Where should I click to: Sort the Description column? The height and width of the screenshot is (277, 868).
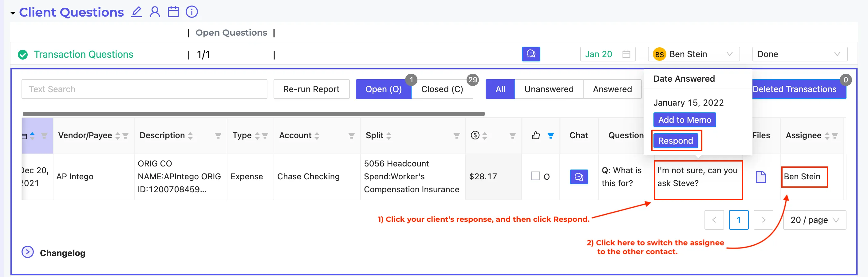190,136
